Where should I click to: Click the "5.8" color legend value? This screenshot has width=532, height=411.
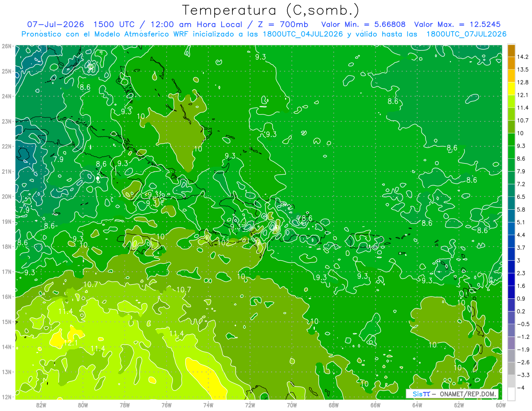point(521,209)
